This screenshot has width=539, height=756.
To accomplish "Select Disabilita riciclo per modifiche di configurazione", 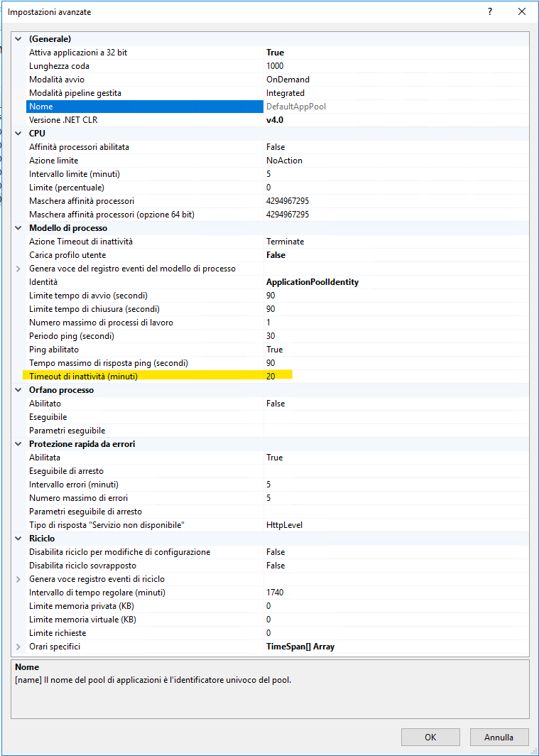I will tap(276, 552).
